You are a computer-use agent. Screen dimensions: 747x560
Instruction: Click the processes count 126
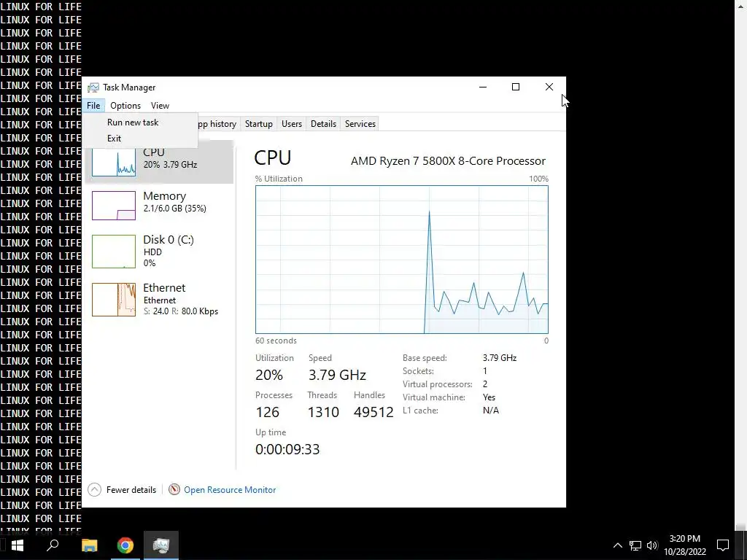coord(267,413)
